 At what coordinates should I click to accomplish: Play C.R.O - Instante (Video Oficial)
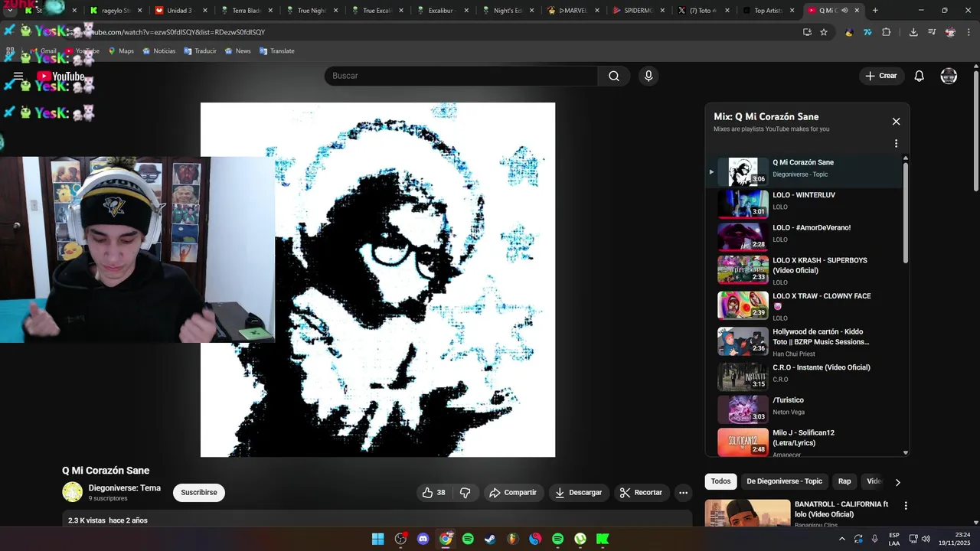coord(804,377)
